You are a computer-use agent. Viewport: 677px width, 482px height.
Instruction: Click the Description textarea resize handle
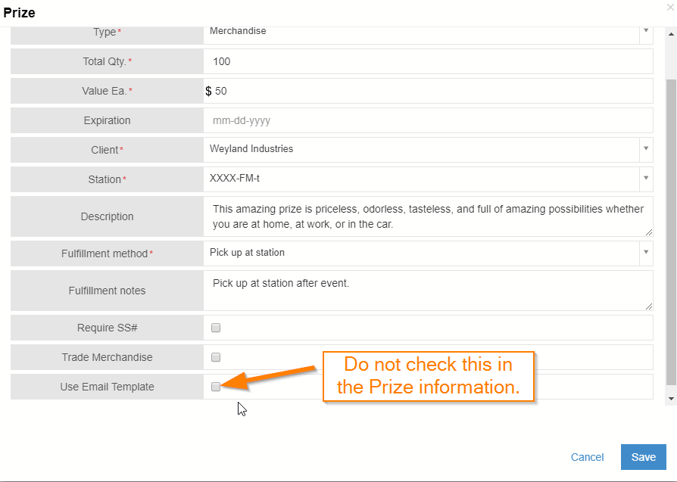(x=649, y=232)
